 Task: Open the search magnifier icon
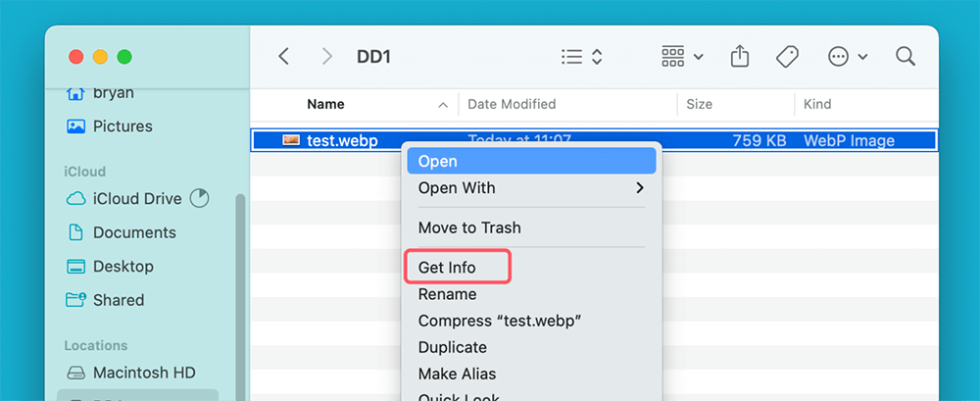[x=906, y=57]
